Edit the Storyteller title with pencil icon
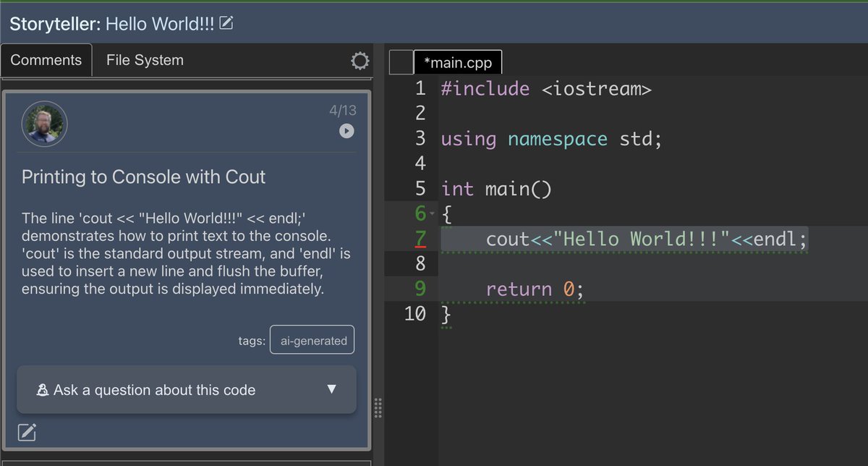This screenshot has width=868, height=466. tap(226, 24)
